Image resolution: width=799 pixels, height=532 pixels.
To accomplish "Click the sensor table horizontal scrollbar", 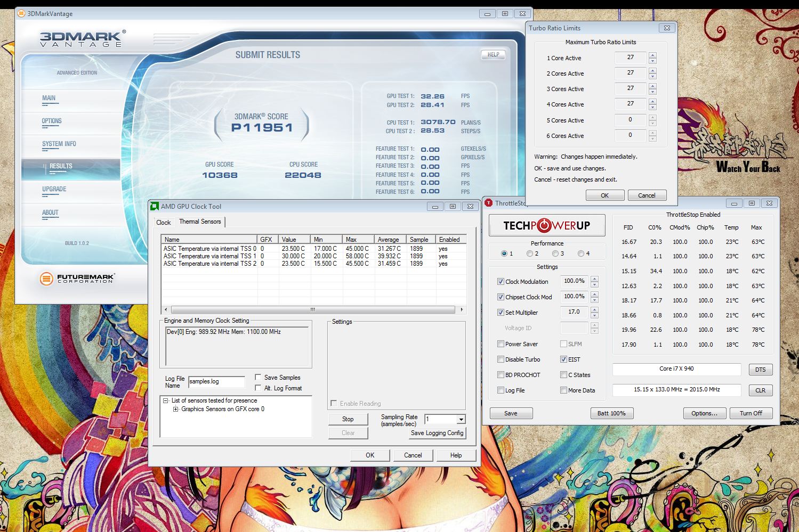I will [313, 309].
